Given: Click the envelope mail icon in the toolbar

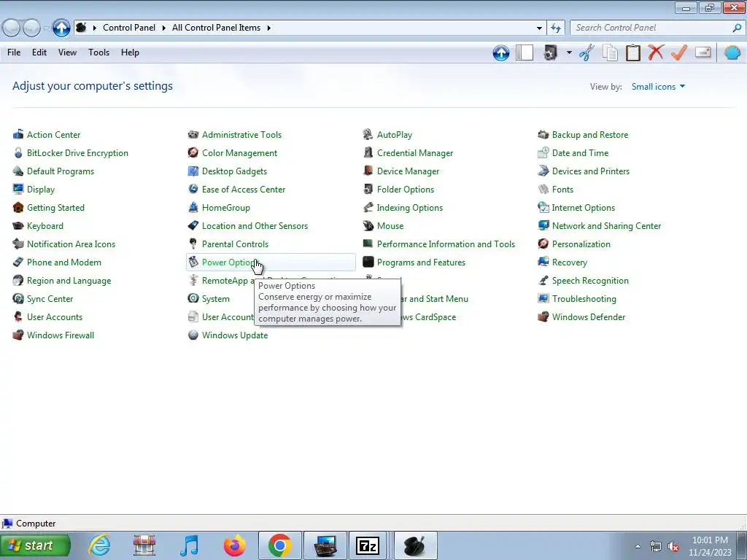Looking at the screenshot, I should coord(703,52).
